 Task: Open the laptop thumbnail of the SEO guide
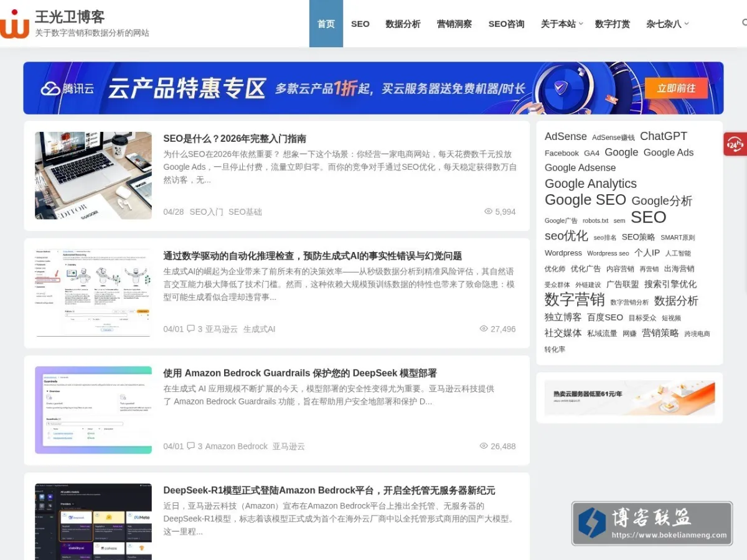[x=93, y=175]
